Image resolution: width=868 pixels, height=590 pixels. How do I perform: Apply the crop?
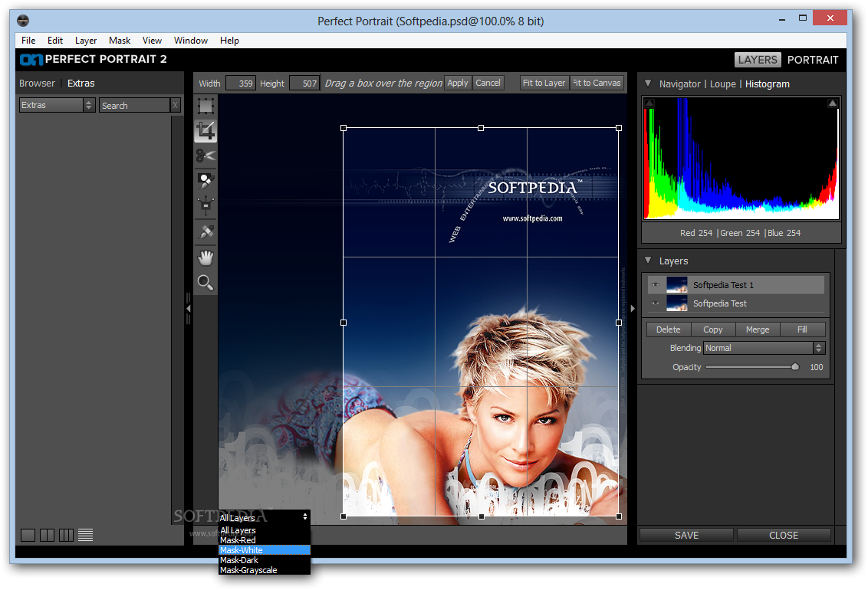pyautogui.click(x=458, y=83)
